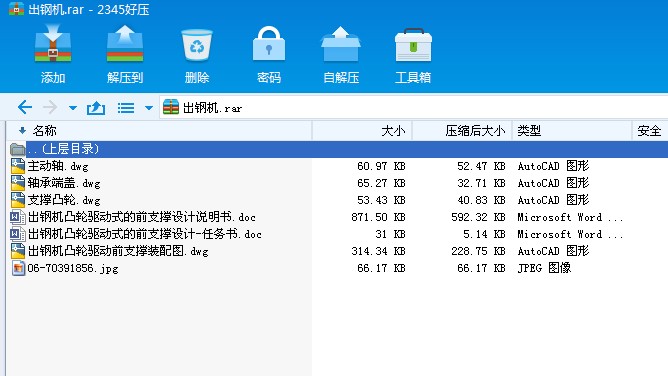This screenshot has width=668, height=376.
Task: Click DWG icon of 装配图.dwg
Action: tap(17, 251)
